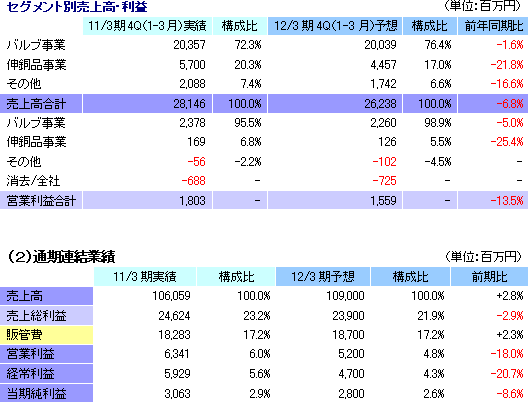Screen dimensions: 528x402
Task: Click the value 26,238 forecast total
Action: pyautogui.click(x=380, y=104)
